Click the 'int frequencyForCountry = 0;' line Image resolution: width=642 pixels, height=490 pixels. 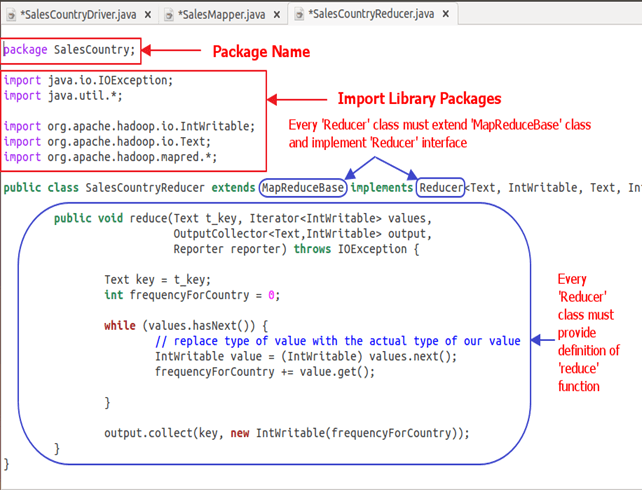192,295
